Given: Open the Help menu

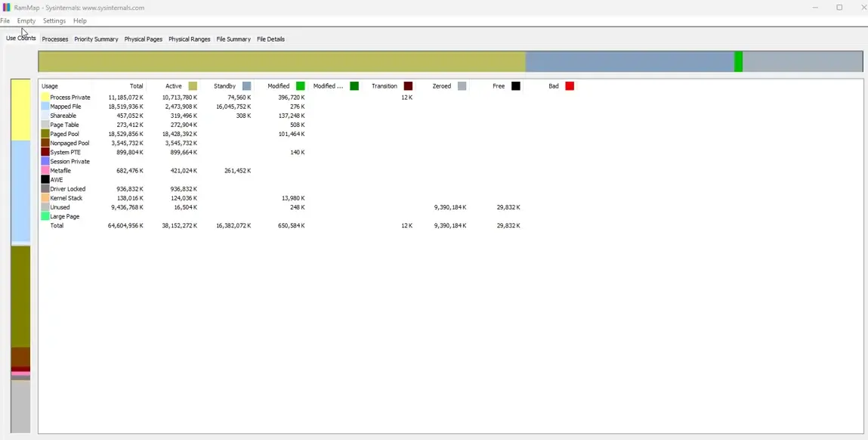Looking at the screenshot, I should (x=80, y=21).
